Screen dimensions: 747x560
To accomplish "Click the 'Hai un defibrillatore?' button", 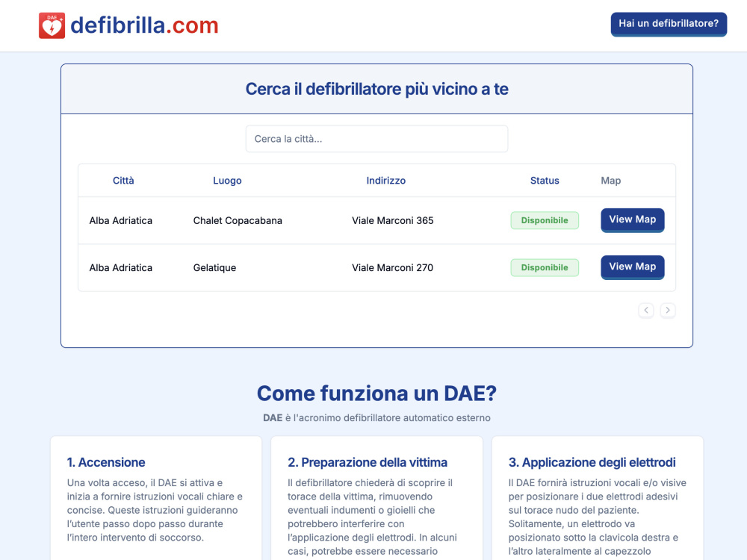I will point(669,24).
